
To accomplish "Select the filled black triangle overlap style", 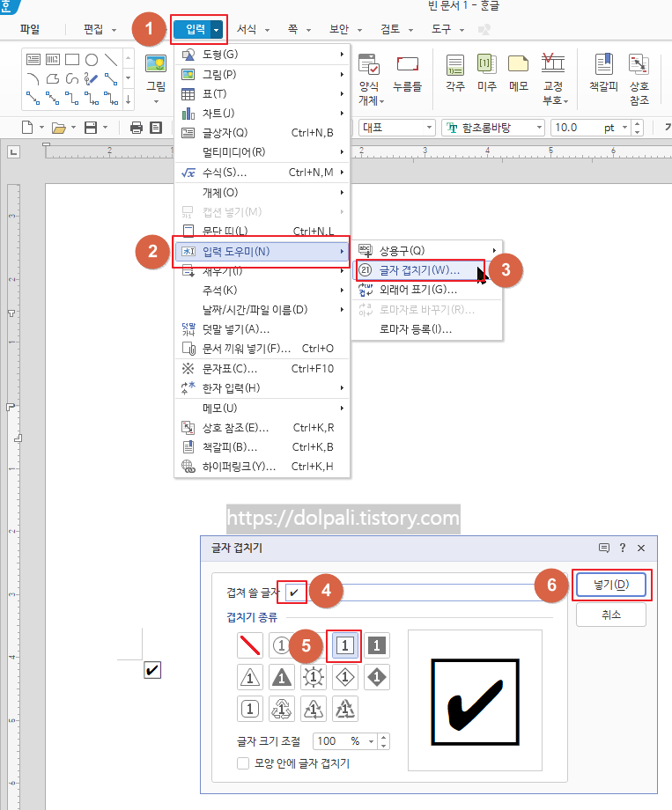I will 282,677.
